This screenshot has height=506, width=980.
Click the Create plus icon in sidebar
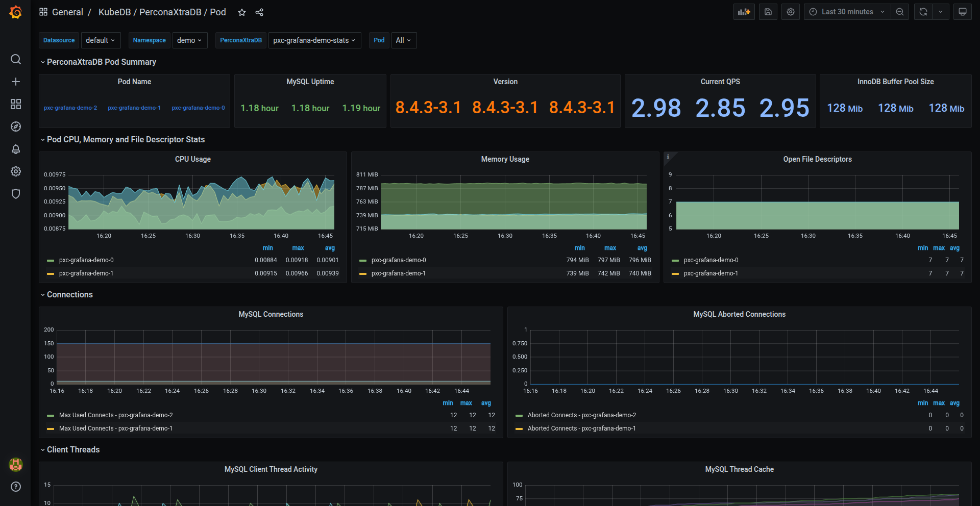point(16,82)
